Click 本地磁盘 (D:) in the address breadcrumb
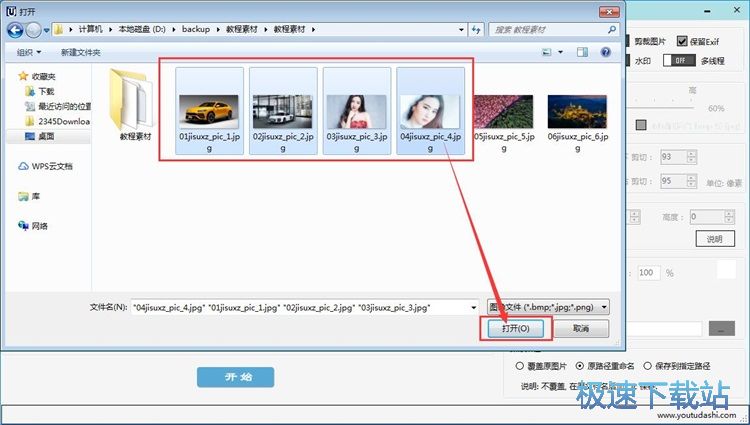Viewport: 750px width, 425px height. click(142, 29)
